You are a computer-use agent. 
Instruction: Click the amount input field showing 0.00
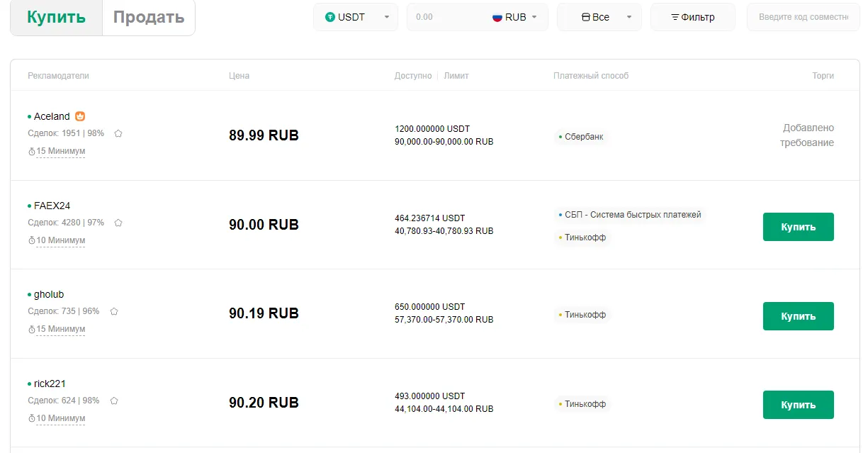point(446,17)
